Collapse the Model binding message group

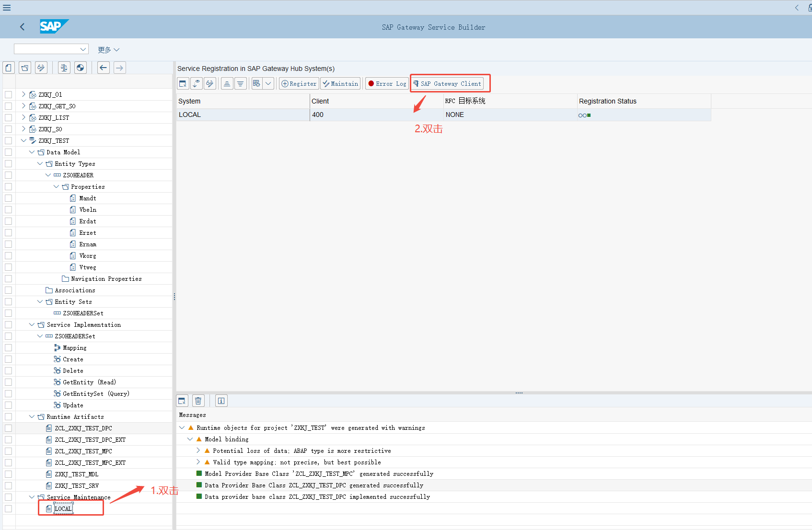[190, 439]
